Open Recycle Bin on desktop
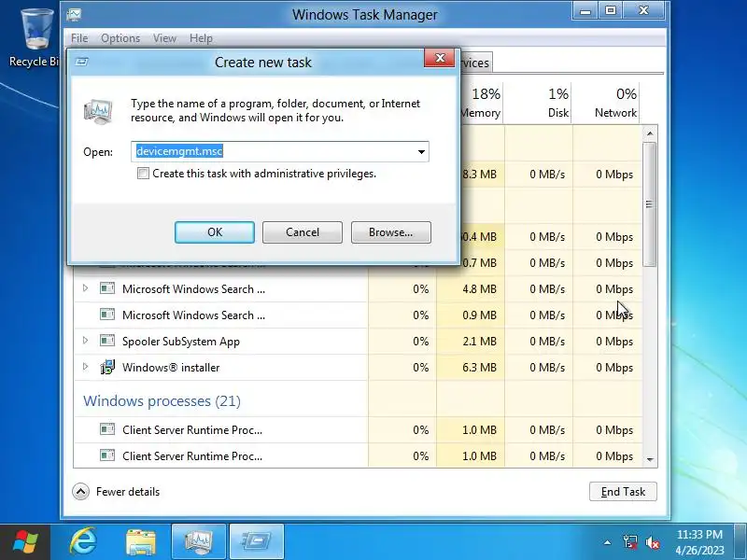The width and height of the screenshot is (747, 560). pos(35,37)
